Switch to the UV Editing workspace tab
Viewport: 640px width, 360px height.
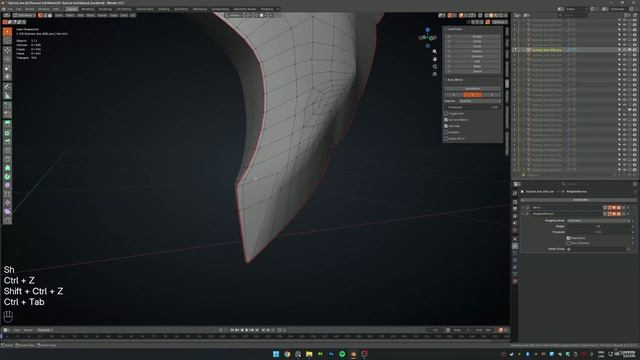(x=124, y=9)
